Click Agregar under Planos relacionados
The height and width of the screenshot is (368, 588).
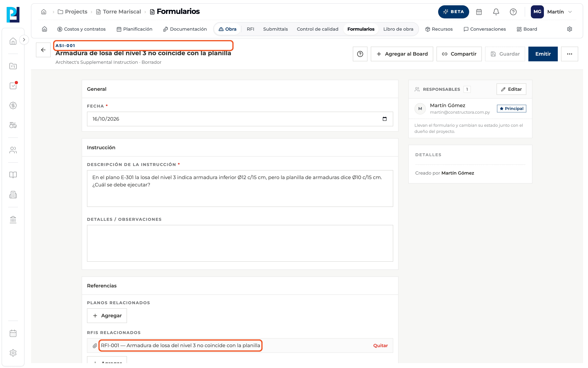tap(107, 315)
